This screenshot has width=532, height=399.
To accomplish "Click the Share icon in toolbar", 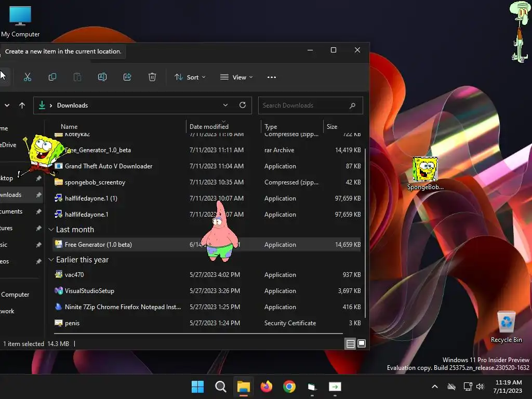I will tap(127, 77).
